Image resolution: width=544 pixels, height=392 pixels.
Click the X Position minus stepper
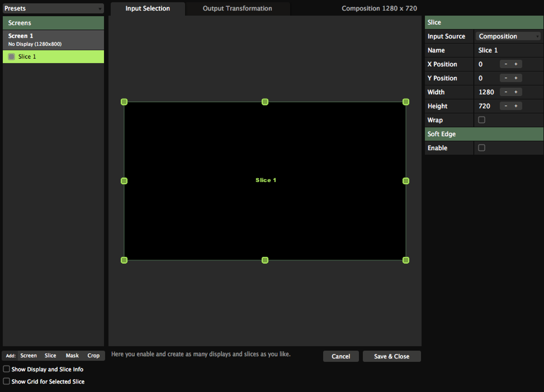click(506, 64)
